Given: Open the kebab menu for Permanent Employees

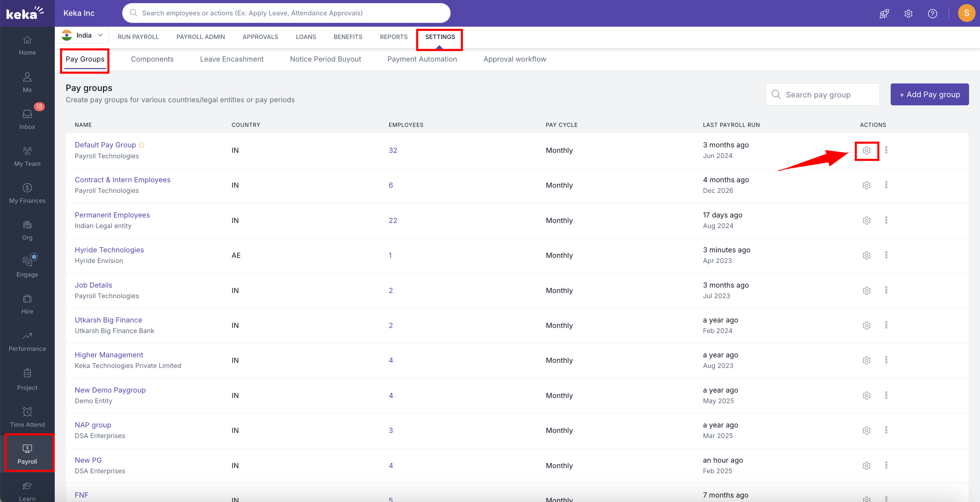Looking at the screenshot, I should point(886,220).
